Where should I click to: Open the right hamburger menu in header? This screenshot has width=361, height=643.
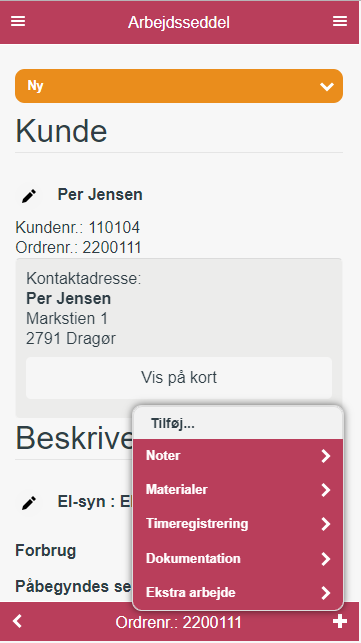coord(340,21)
